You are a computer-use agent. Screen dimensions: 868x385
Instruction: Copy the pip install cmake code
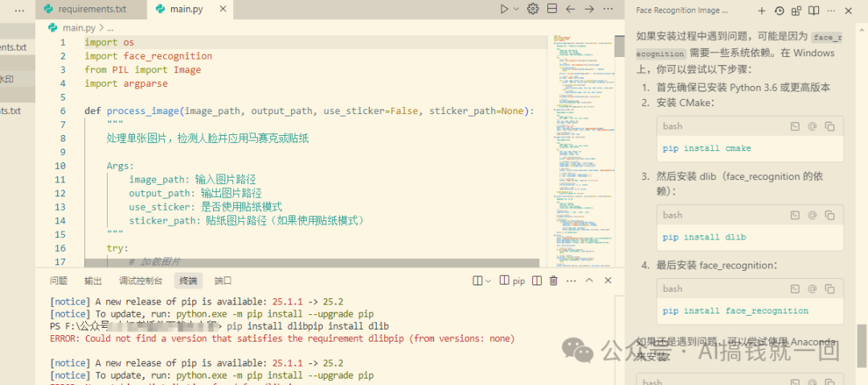pos(829,126)
